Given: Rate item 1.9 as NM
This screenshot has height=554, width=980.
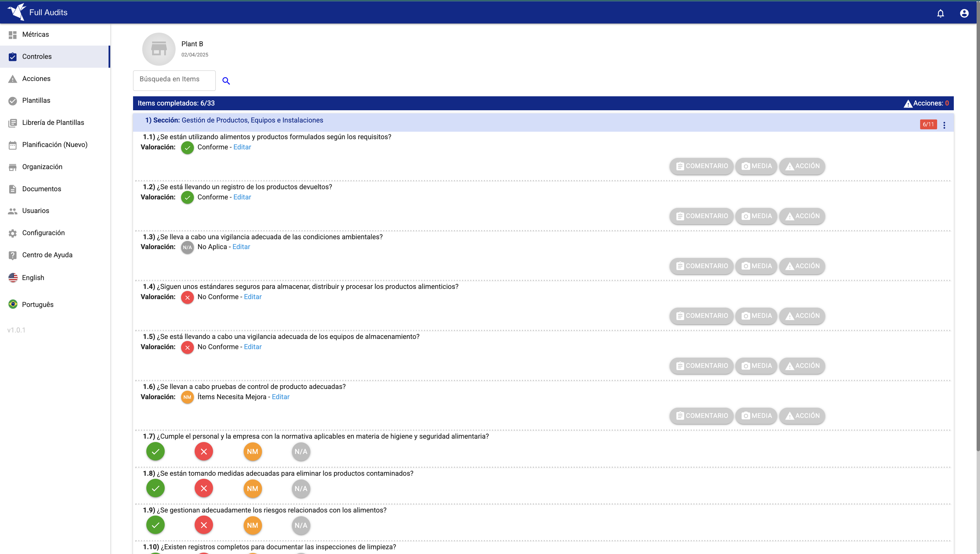Looking at the screenshot, I should 252,525.
